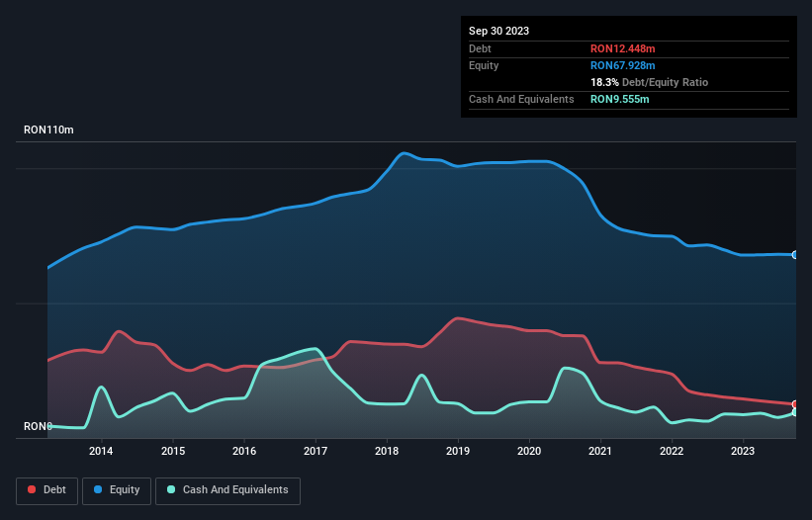Select the teal Cash endpoint marker

(795, 412)
